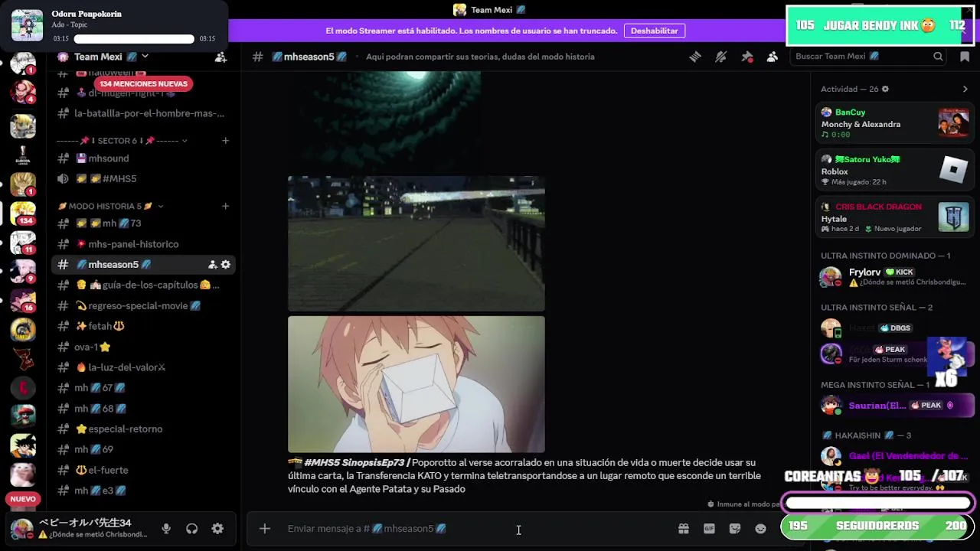Open night street image attachment

tap(416, 243)
